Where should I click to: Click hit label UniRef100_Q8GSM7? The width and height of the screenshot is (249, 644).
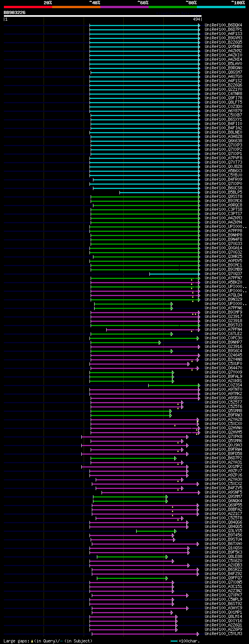pos(223,72)
